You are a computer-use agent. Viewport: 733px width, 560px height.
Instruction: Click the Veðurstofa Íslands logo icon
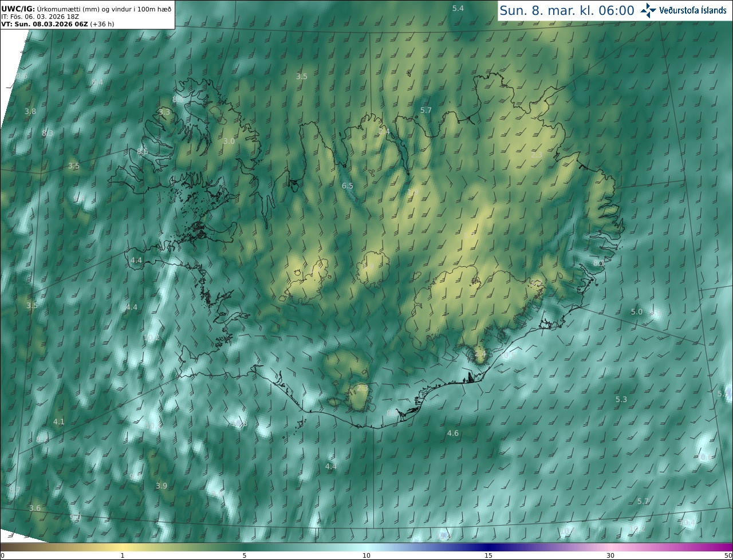[x=648, y=10]
